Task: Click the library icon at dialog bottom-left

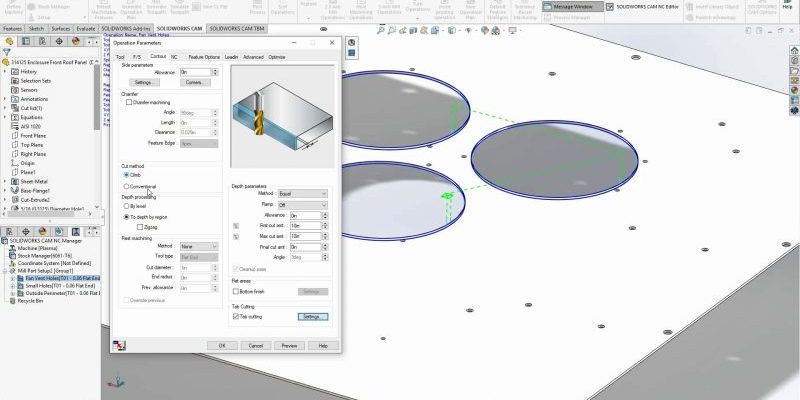Action: [119, 345]
